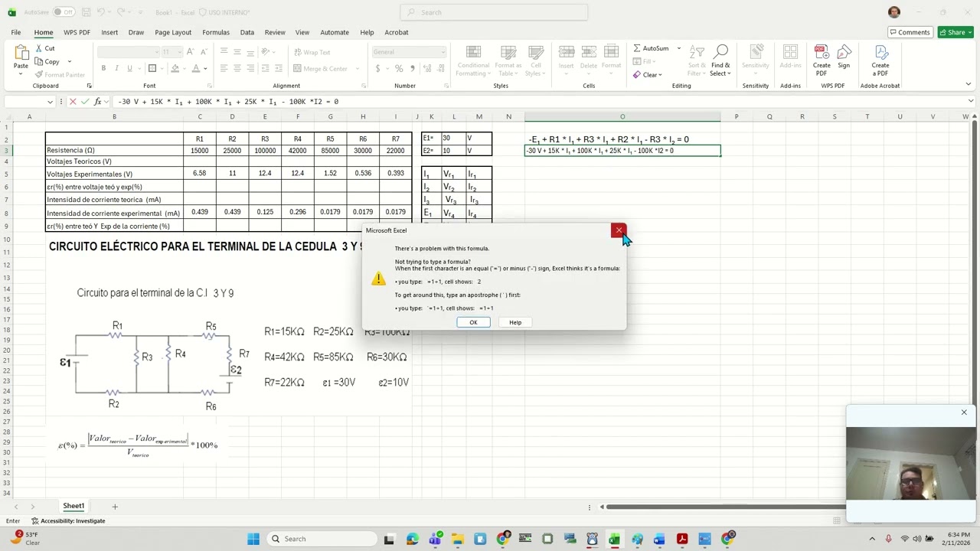Open the File menu
Viewport: 980px width, 551px height.
tap(16, 32)
